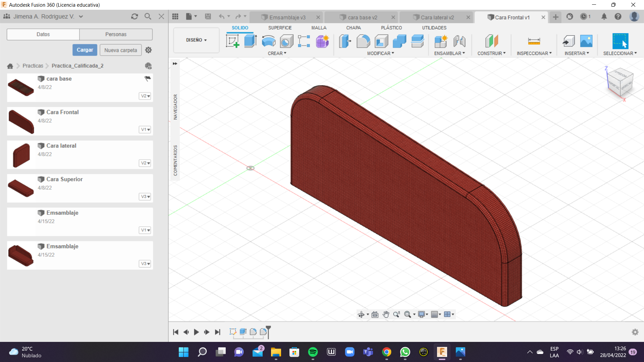Click the Pan hand icon
This screenshot has height=362, width=644.
click(x=386, y=314)
